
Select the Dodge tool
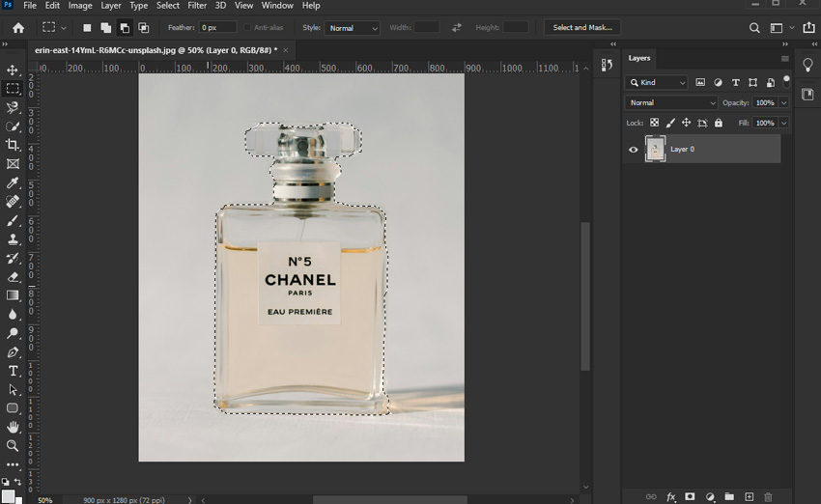pyautogui.click(x=13, y=333)
